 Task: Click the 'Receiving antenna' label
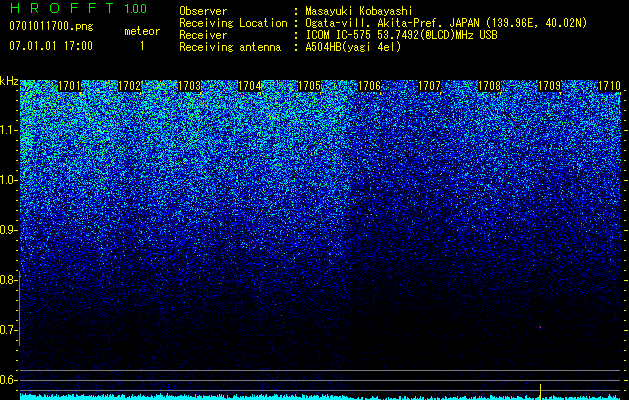230,47
